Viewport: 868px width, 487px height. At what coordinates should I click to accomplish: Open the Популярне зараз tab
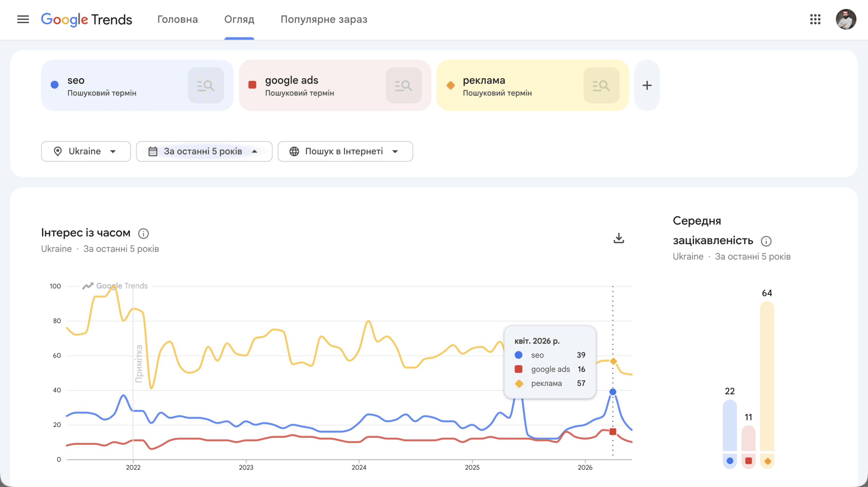point(324,19)
